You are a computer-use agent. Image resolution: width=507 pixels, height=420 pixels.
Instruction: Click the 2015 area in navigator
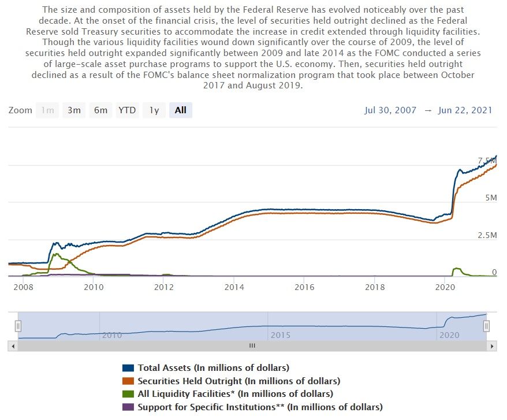pos(280,335)
